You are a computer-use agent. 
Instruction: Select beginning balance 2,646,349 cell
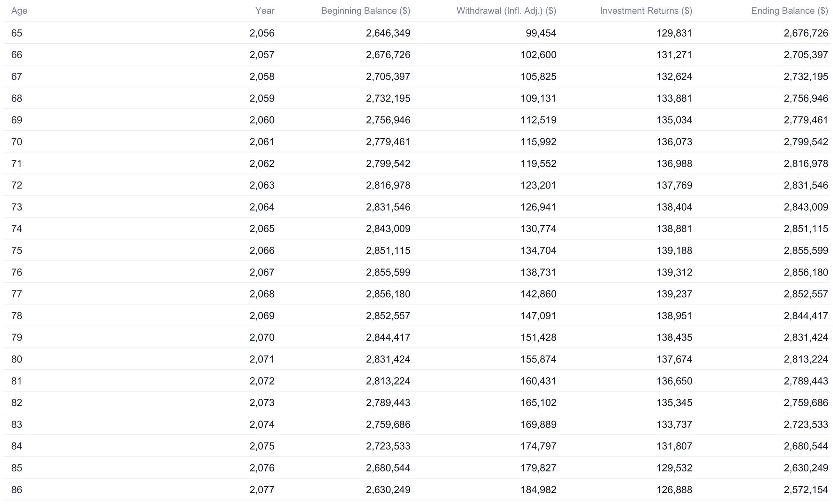(388, 33)
